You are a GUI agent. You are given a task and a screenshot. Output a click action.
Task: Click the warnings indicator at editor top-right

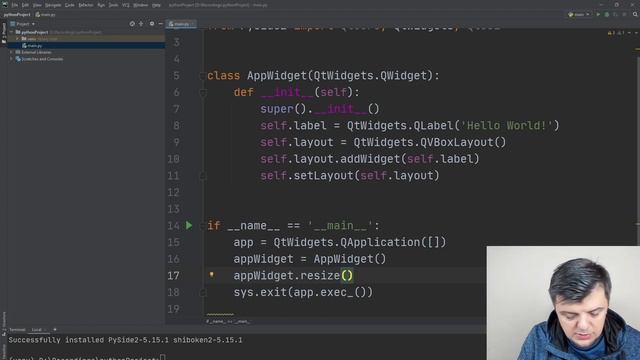615,32
